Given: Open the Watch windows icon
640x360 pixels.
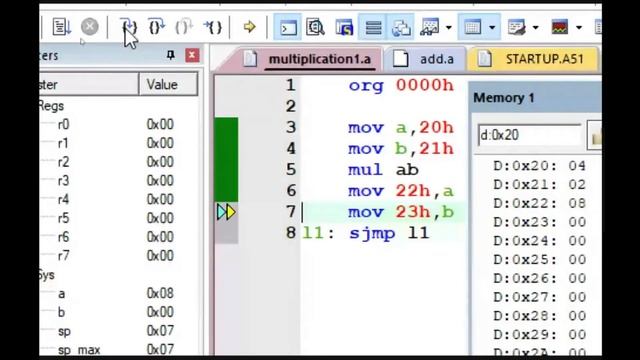Looking at the screenshot, I should (x=430, y=27).
